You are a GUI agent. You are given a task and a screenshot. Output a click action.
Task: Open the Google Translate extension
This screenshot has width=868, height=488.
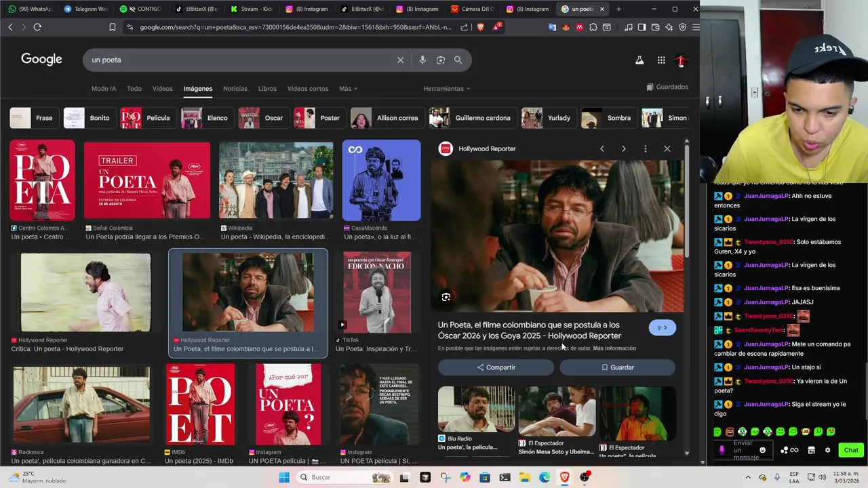(553, 27)
